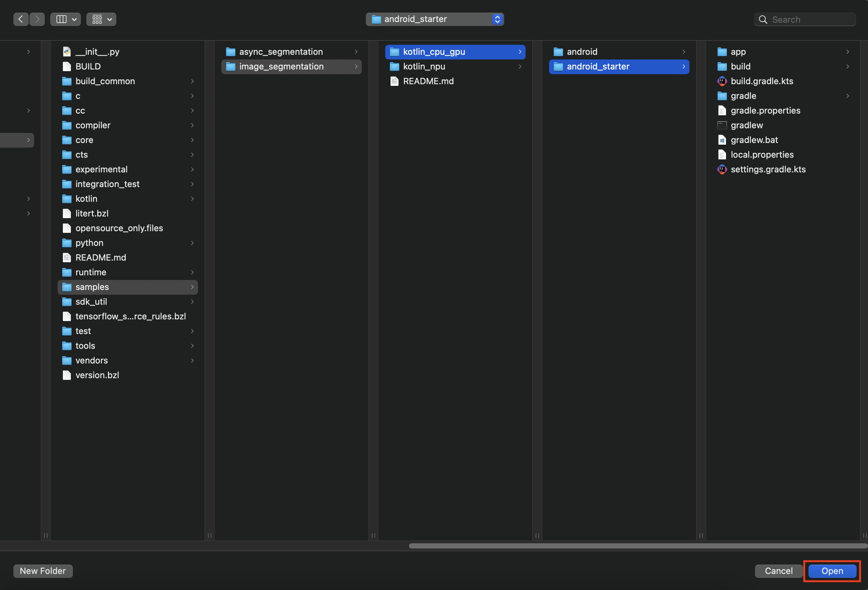Screen dimensions: 868x590
Task: Select the __init__.py Python file
Action: [97, 52]
